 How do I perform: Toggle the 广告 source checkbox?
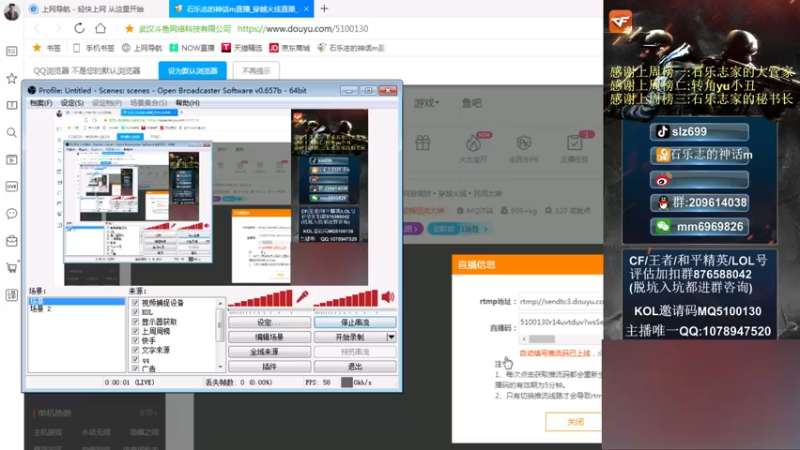coord(135,368)
